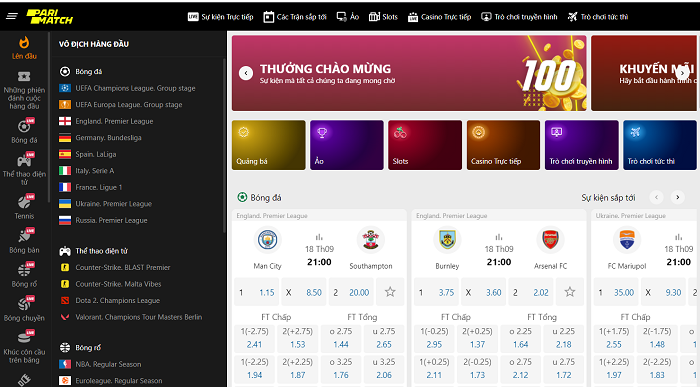Screen dimensions: 700x387
Task: Open Counter-Strike BLAST Premier
Action: 115,268
